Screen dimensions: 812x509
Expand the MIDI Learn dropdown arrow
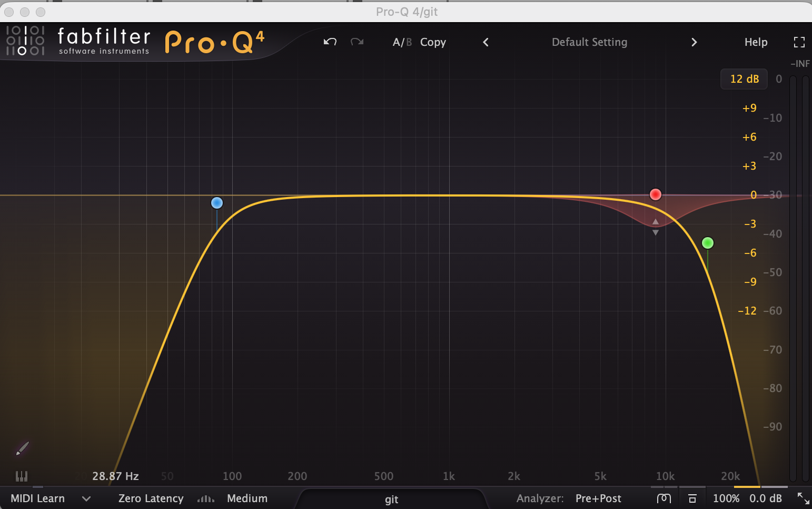(x=86, y=498)
